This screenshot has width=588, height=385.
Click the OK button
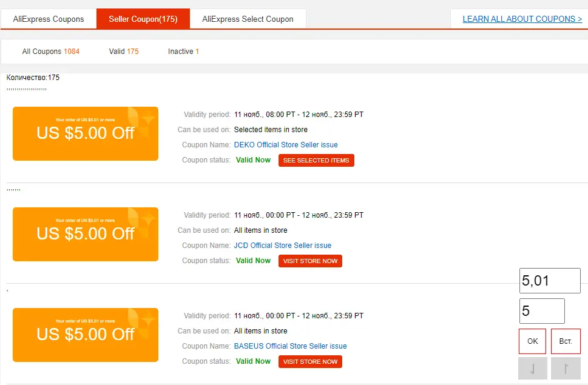[x=533, y=341]
